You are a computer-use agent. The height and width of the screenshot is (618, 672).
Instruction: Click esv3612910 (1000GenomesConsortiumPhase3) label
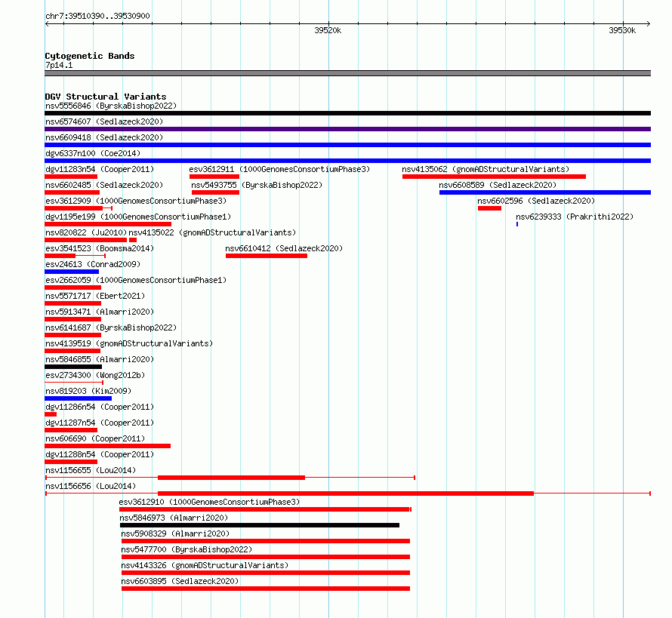209,502
